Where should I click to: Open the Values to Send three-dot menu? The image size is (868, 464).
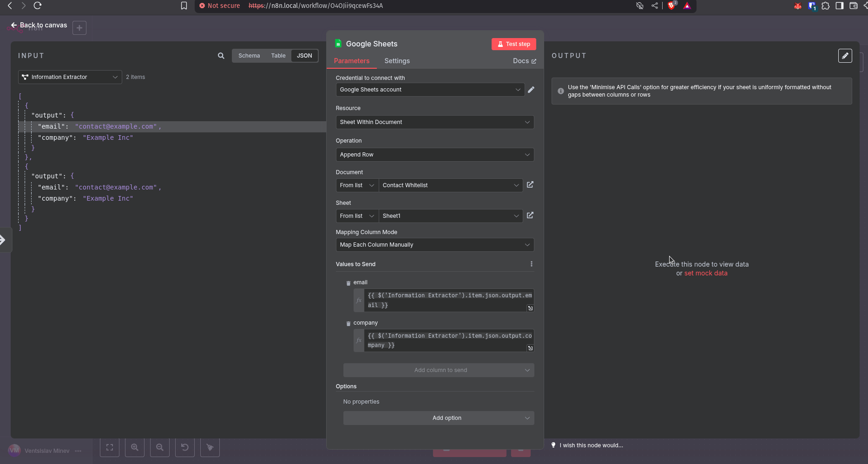click(x=532, y=264)
